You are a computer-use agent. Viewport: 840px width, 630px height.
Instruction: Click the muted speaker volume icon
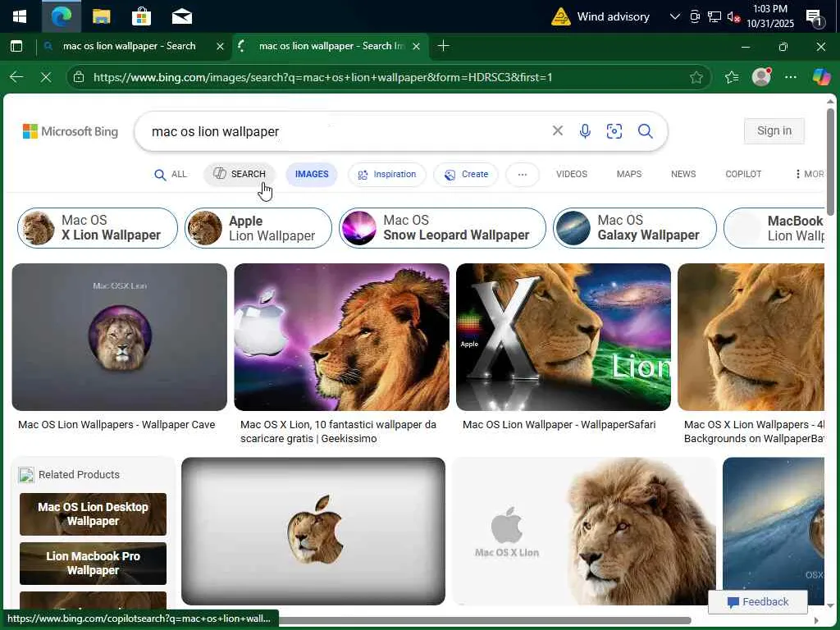tap(733, 16)
